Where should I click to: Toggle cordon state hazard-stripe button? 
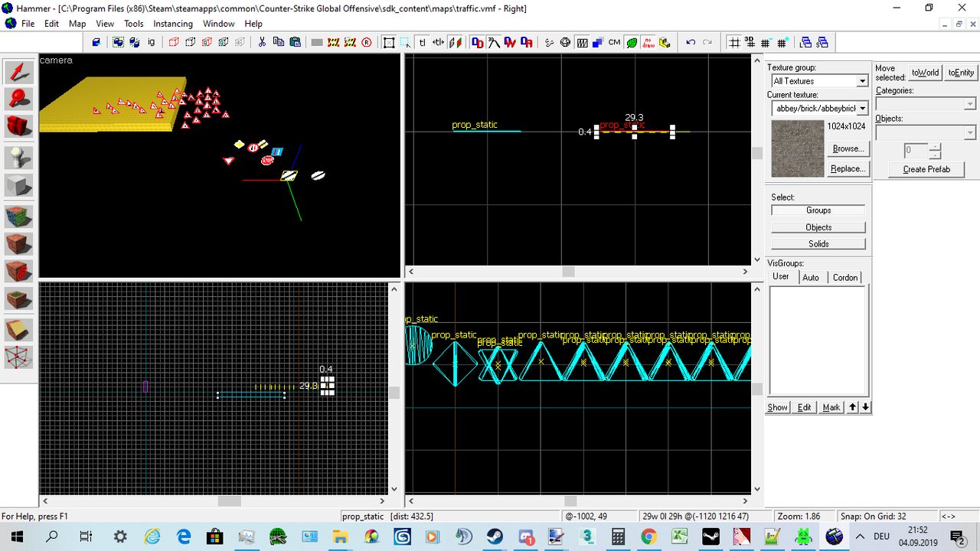coord(333,42)
